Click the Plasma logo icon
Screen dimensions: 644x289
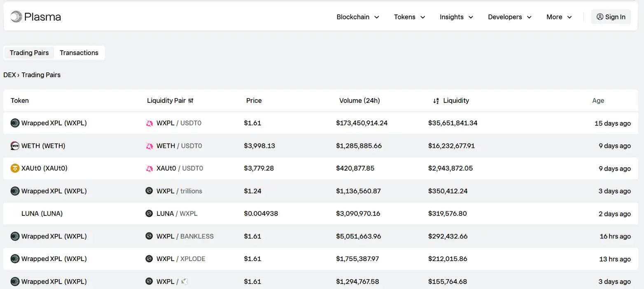coord(16,17)
